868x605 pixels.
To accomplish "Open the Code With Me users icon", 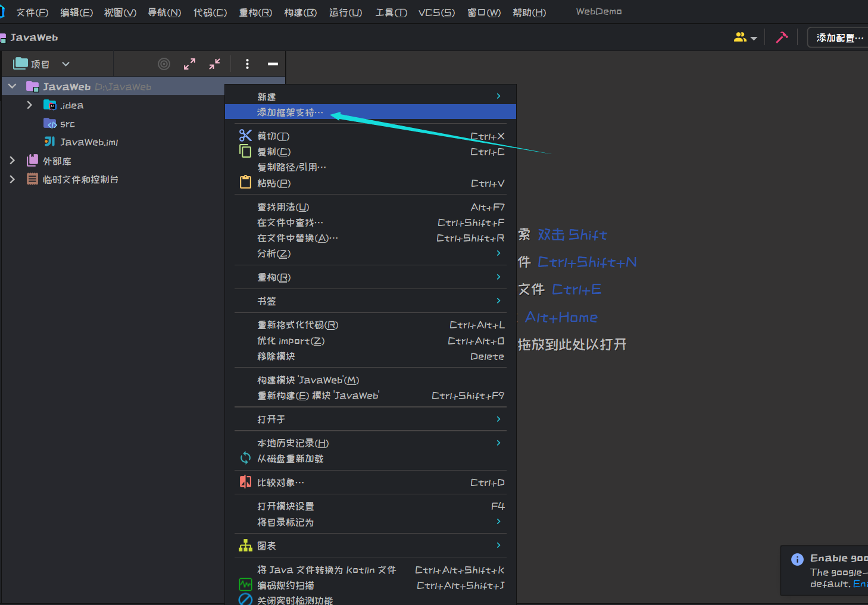I will (740, 37).
